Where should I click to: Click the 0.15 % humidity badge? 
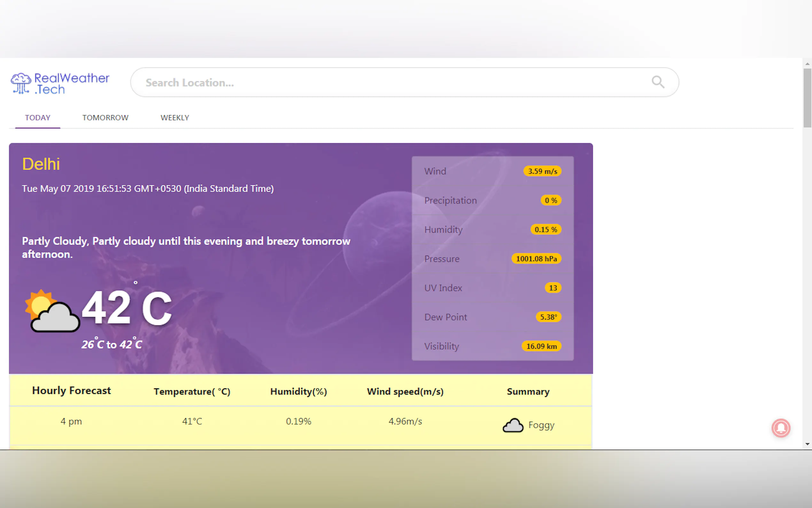545,229
